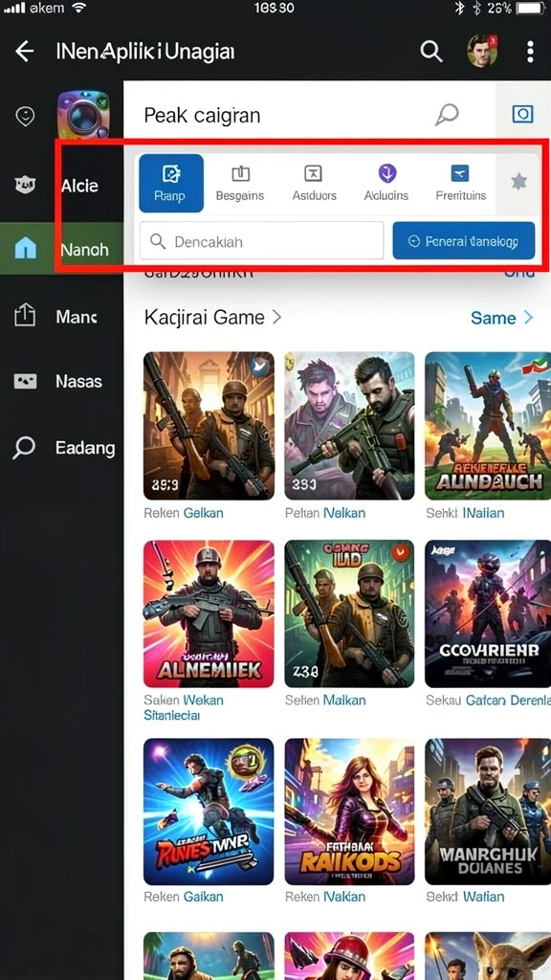Open the ALINDAUCH game thumbnail
The height and width of the screenshot is (980, 551).
point(488,426)
